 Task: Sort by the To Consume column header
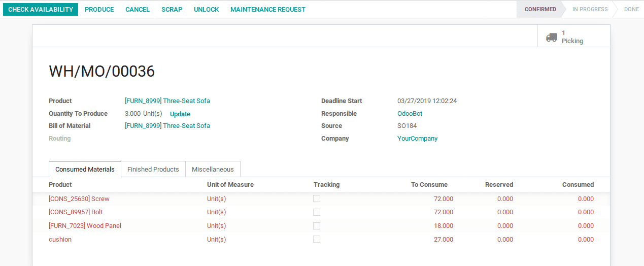(429, 185)
